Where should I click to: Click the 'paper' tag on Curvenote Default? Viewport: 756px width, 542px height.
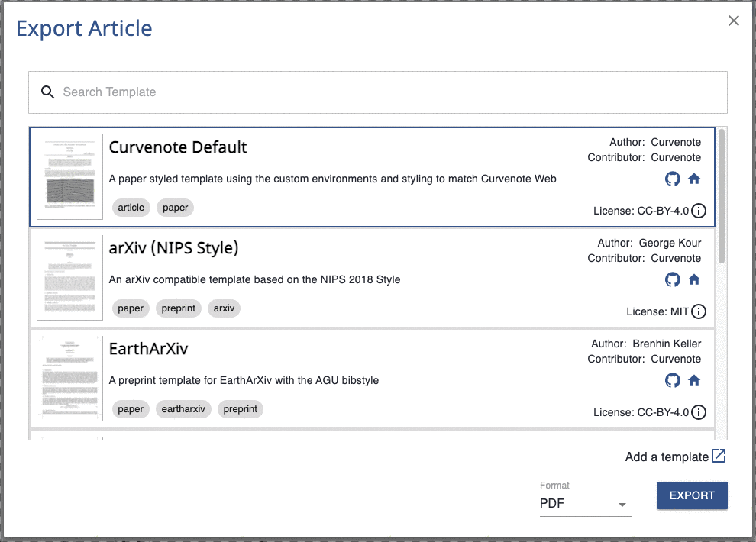point(175,208)
